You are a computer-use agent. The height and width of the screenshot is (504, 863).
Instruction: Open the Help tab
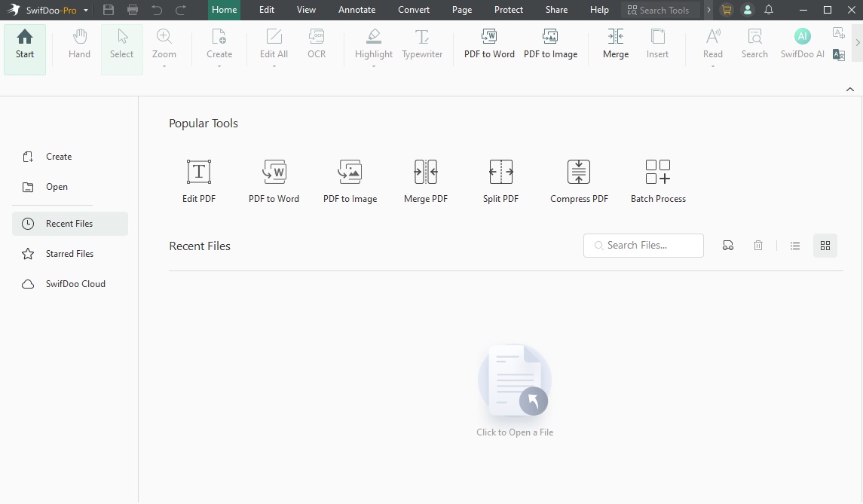[x=599, y=10]
